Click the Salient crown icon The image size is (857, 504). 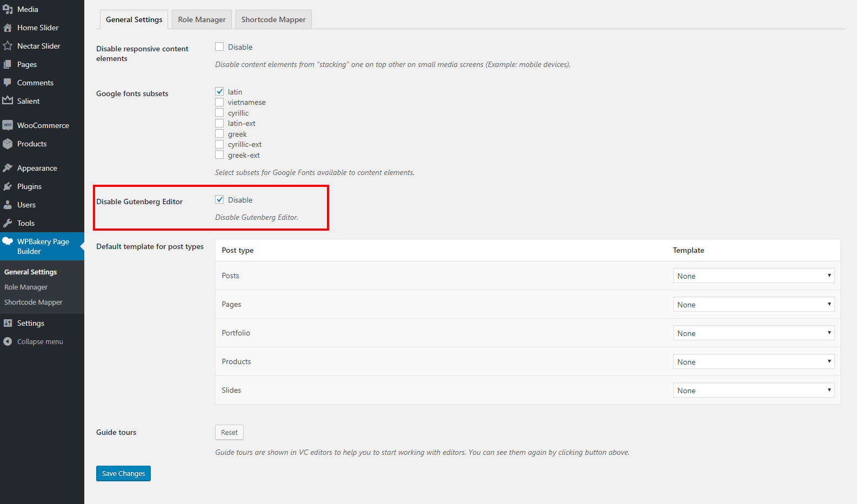pos(8,100)
